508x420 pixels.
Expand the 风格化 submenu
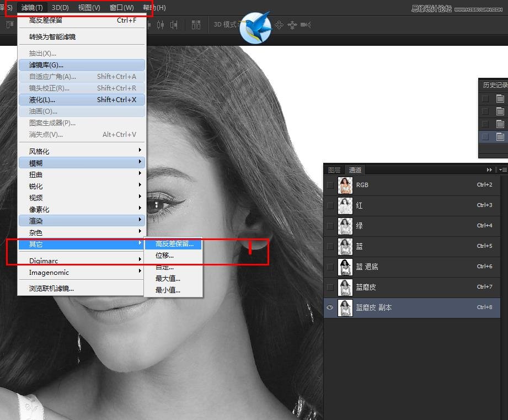pyautogui.click(x=82, y=151)
